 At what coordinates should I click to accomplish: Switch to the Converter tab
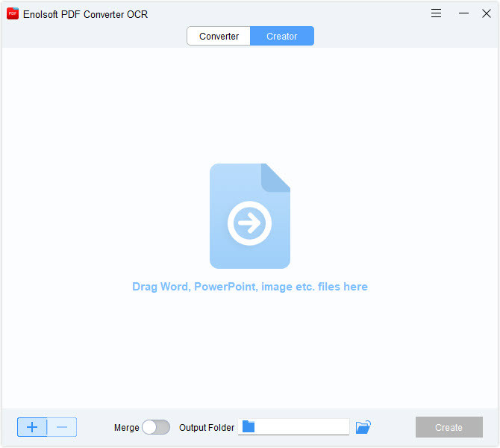tap(219, 36)
